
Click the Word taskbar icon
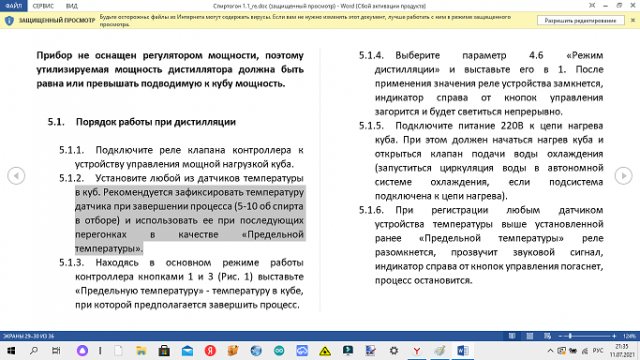coord(462,351)
